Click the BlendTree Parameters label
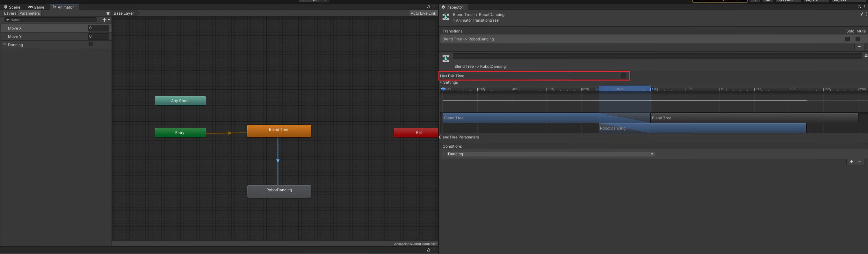The height and width of the screenshot is (254, 868). tap(459, 137)
